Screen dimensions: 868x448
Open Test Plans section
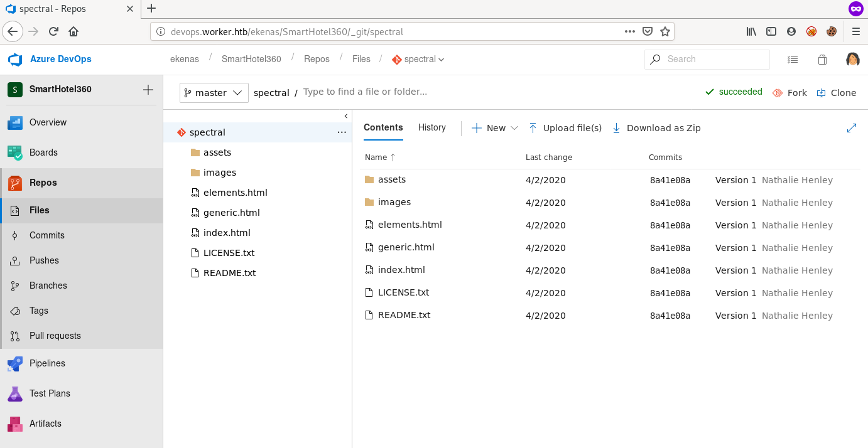coord(50,393)
